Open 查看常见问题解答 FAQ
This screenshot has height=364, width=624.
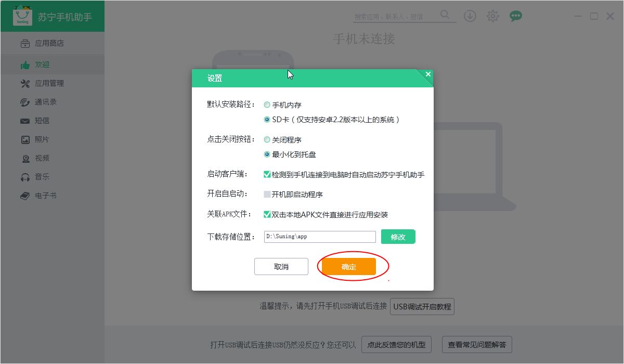tap(477, 344)
